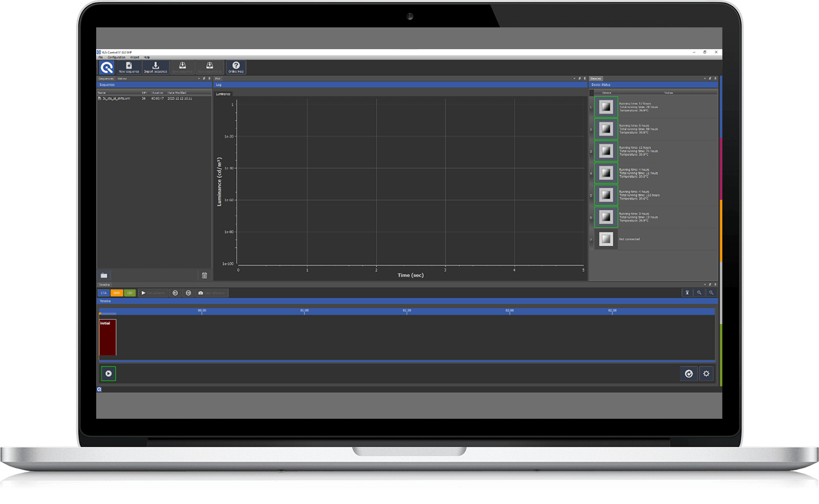Select device 2 thumbnail
The width and height of the screenshot is (819, 504).
(x=606, y=129)
